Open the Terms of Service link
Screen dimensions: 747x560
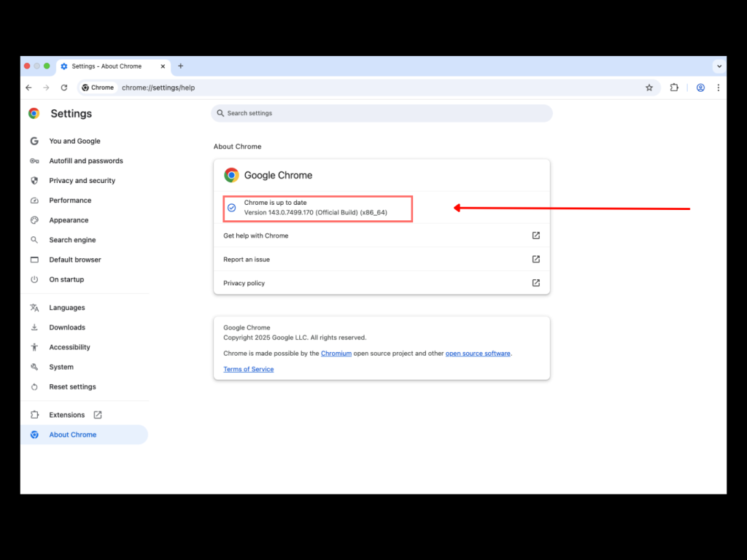click(248, 370)
